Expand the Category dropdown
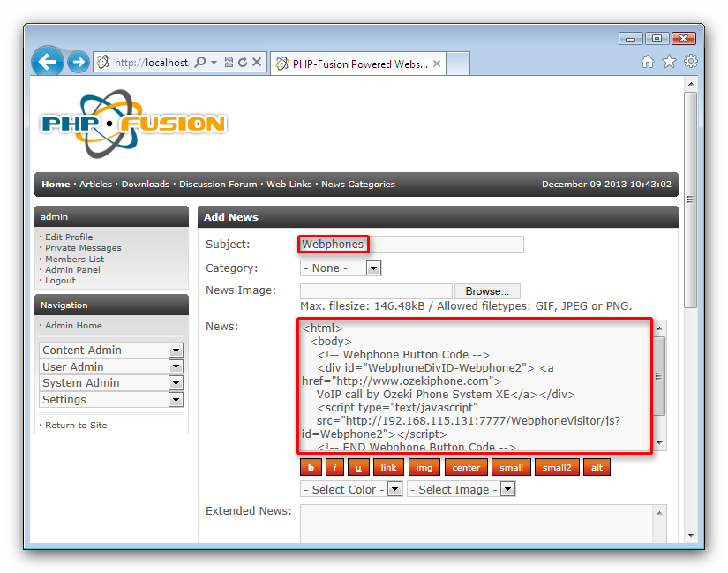Screen dimensions: 728x573 (373, 268)
